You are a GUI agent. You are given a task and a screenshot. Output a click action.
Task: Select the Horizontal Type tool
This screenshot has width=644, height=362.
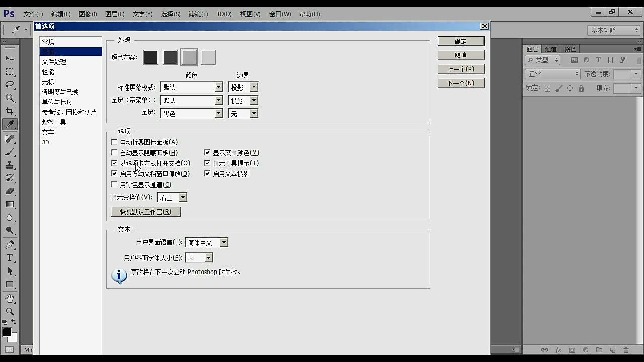pos(10,258)
